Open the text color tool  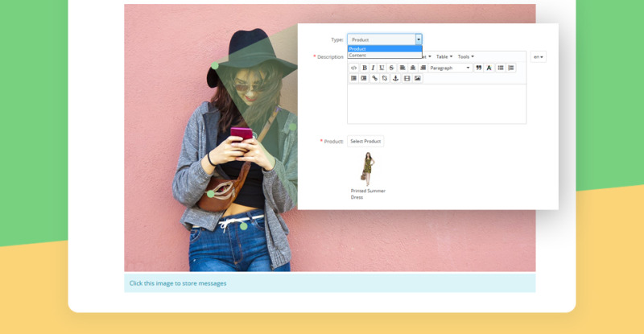coord(489,68)
